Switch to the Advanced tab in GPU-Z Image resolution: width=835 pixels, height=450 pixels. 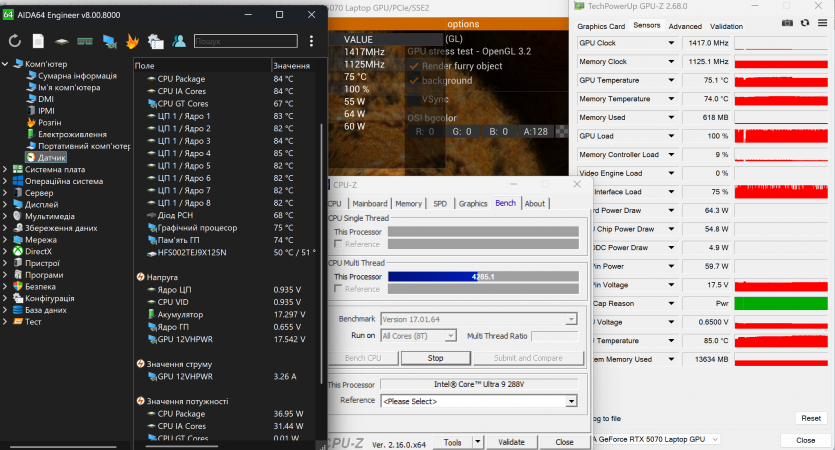(x=685, y=26)
